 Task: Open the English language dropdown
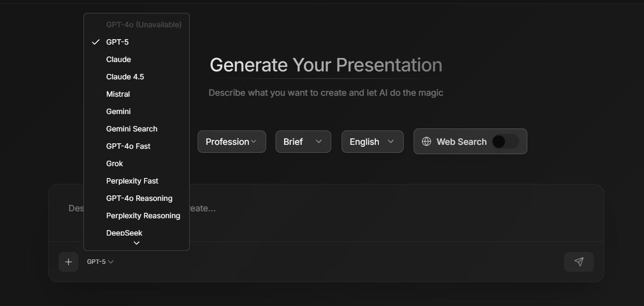point(372,141)
